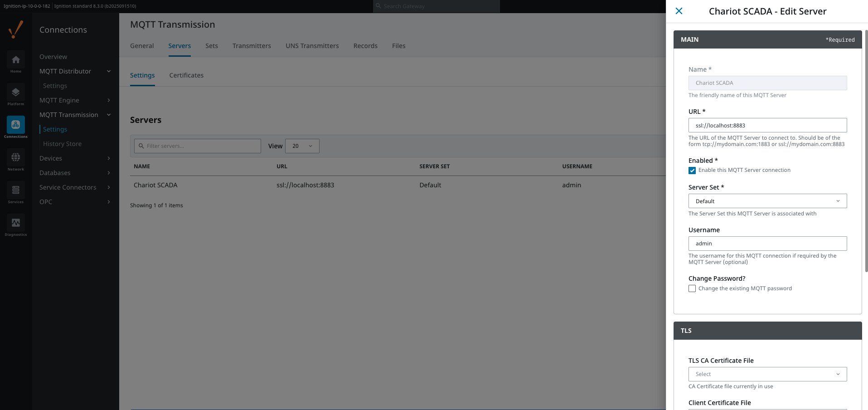
Task: Click the Edit Server panel scrollbar
Action: pos(866,150)
